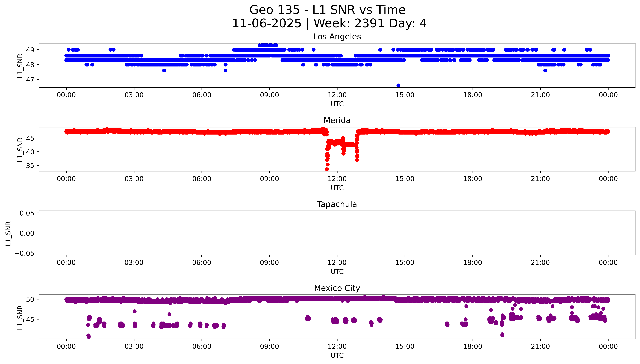Click the date line '11-06-2025 | Week: 2391 Day: 4'
This screenshot has height=364, width=640.
[x=329, y=24]
